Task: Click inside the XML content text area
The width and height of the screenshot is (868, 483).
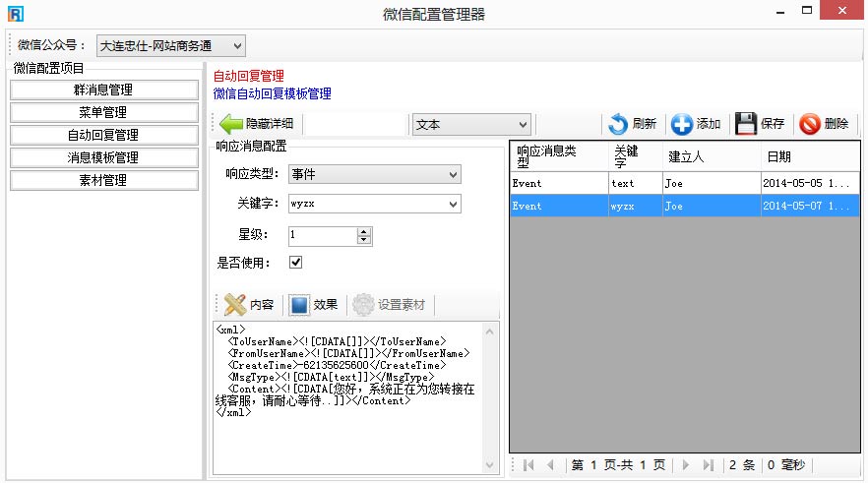Action: coord(354,433)
